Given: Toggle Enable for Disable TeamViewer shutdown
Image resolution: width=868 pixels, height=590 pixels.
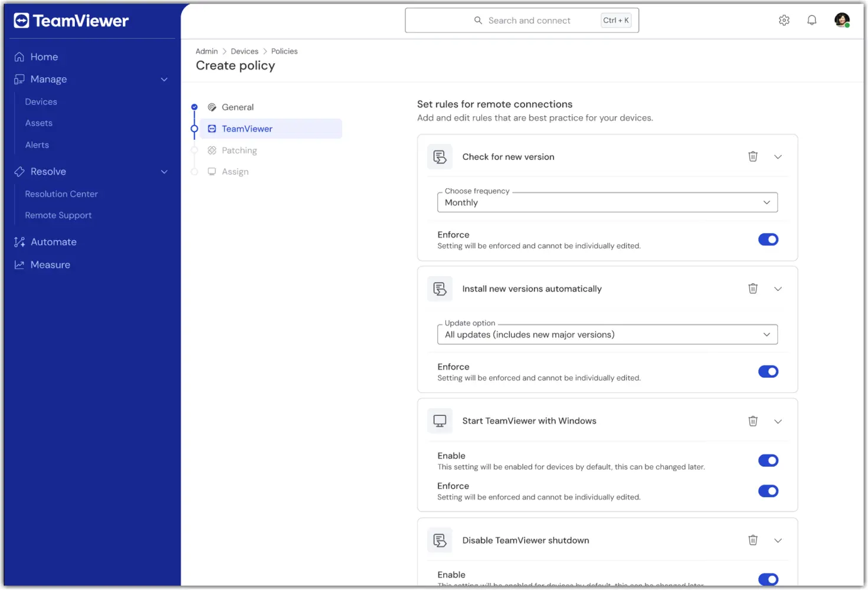Looking at the screenshot, I should (x=768, y=579).
